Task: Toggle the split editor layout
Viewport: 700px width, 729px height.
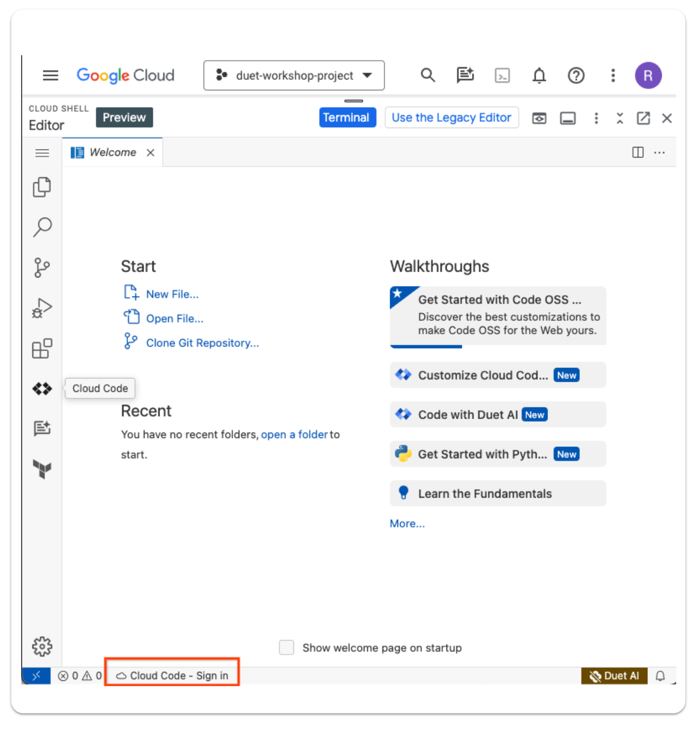Action: pos(637,152)
